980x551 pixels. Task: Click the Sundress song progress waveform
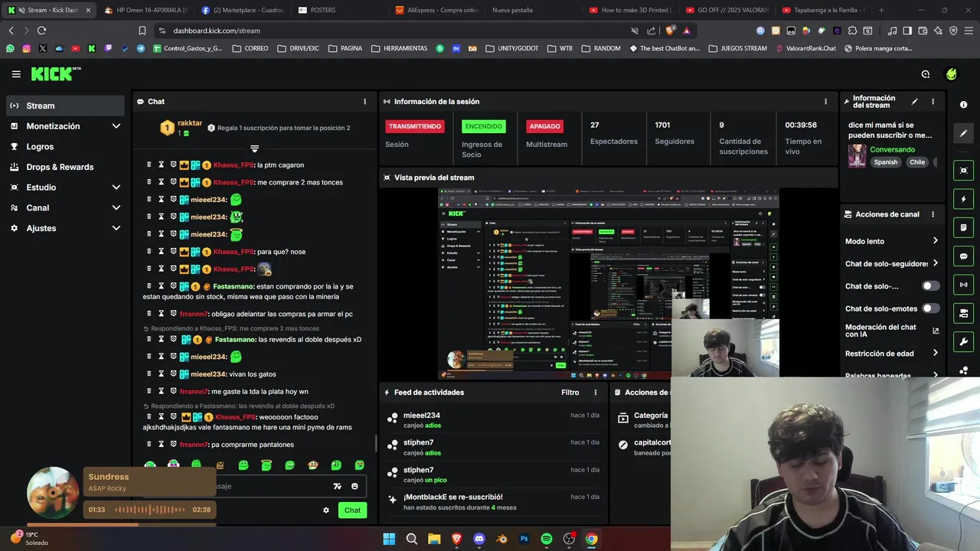pyautogui.click(x=149, y=510)
